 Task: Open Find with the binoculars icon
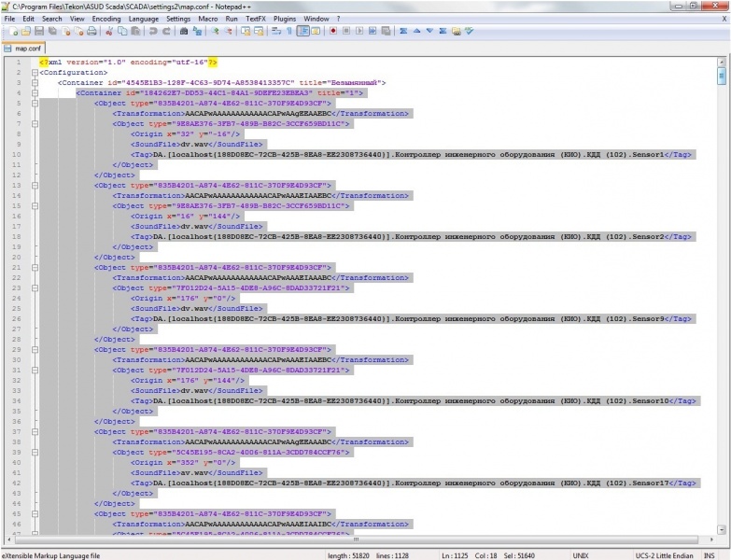click(184, 31)
